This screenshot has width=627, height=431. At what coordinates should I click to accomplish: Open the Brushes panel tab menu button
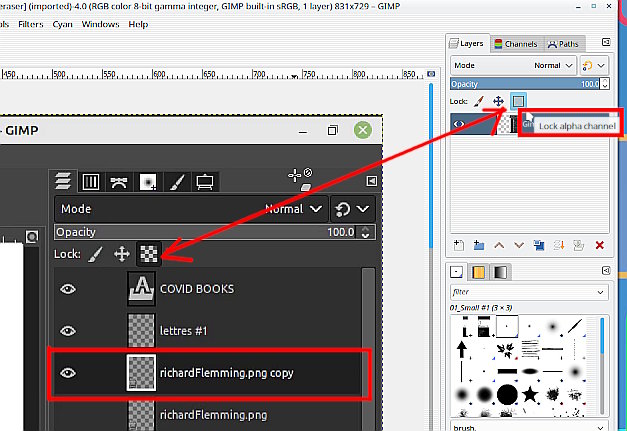pos(606,271)
